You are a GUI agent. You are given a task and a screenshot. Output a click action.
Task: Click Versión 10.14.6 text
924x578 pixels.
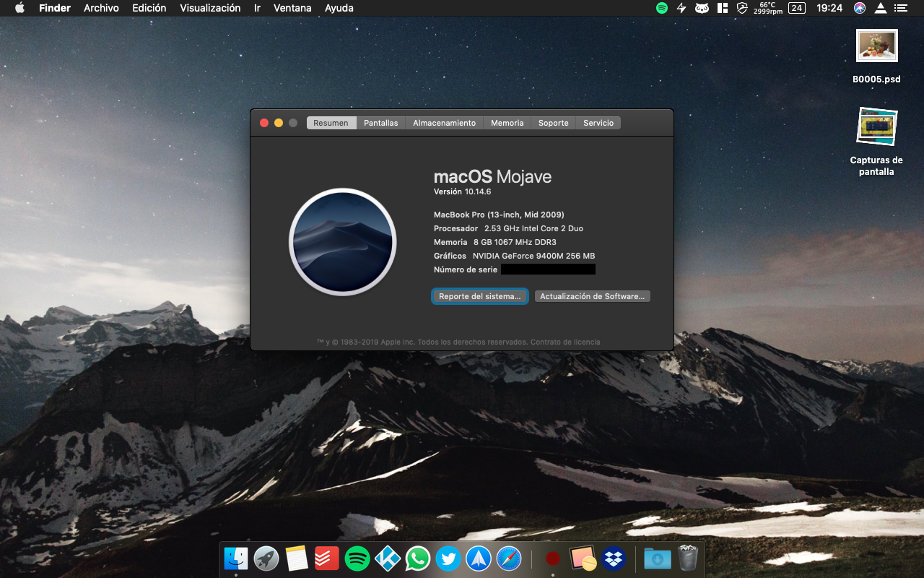(x=462, y=191)
